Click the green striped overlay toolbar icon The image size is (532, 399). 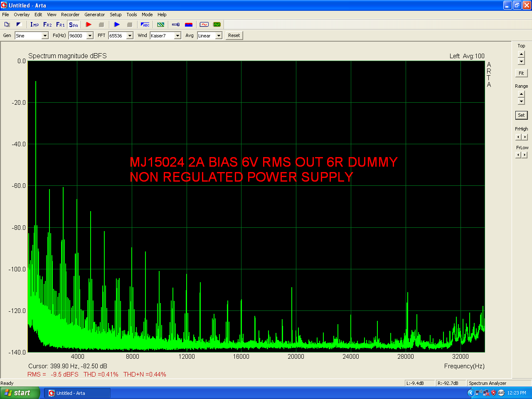click(x=161, y=25)
